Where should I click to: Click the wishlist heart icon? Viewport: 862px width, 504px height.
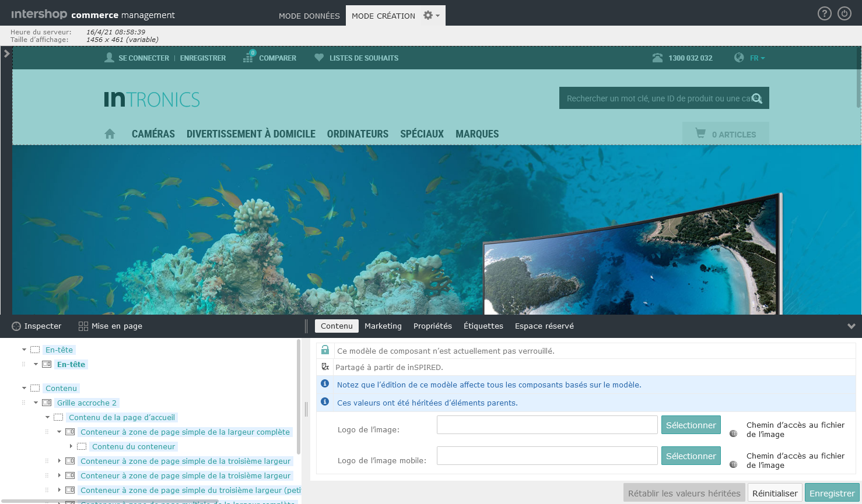pos(319,58)
